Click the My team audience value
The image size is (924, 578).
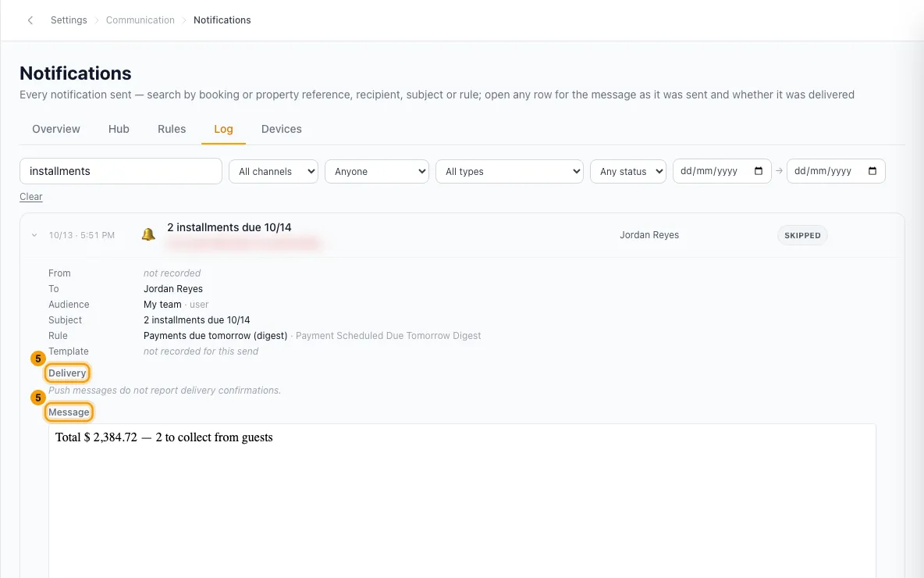pyautogui.click(x=162, y=305)
